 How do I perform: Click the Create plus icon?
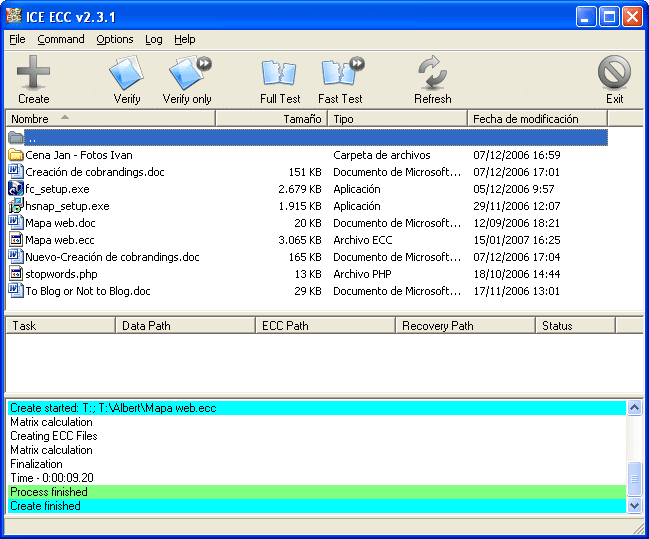pos(33,72)
